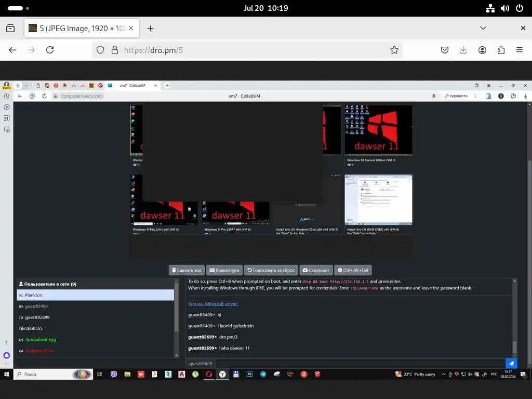Click new tab plus in pictured browser
This screenshot has height=399, width=532.
pos(167,86)
